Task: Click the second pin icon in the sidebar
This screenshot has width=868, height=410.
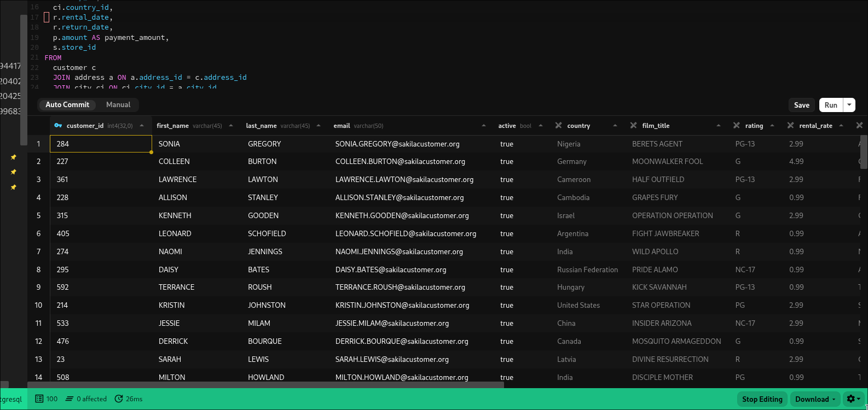Action: pyautogui.click(x=14, y=172)
